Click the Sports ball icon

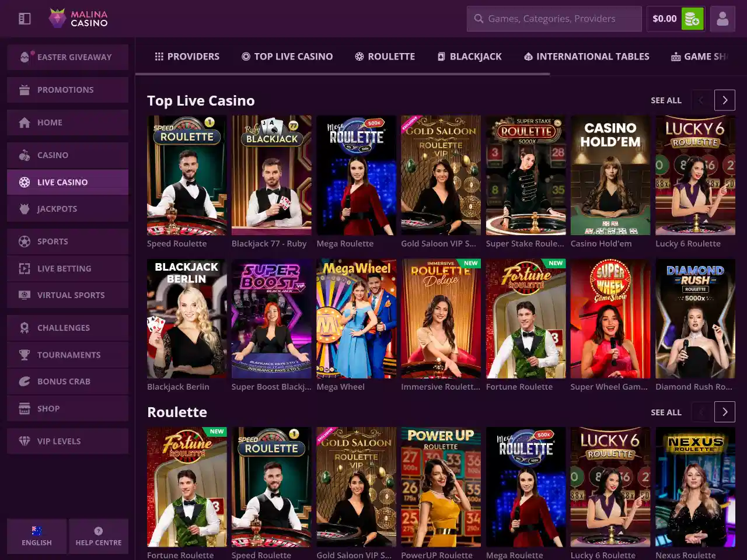click(25, 242)
